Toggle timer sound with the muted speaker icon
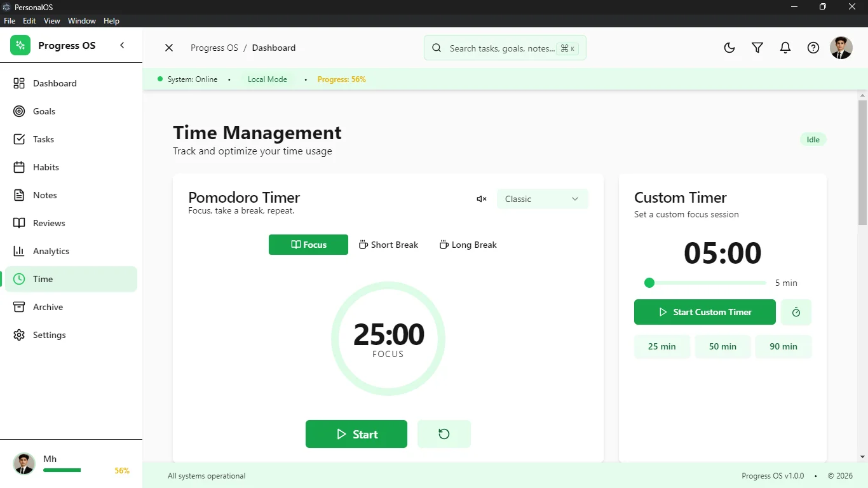This screenshot has height=488, width=868. (x=482, y=199)
